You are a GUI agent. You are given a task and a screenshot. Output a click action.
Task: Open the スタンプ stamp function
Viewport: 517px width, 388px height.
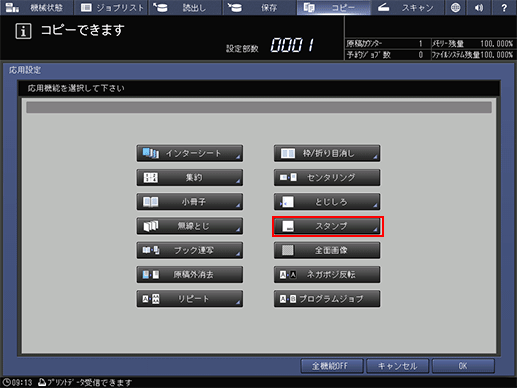(327, 226)
